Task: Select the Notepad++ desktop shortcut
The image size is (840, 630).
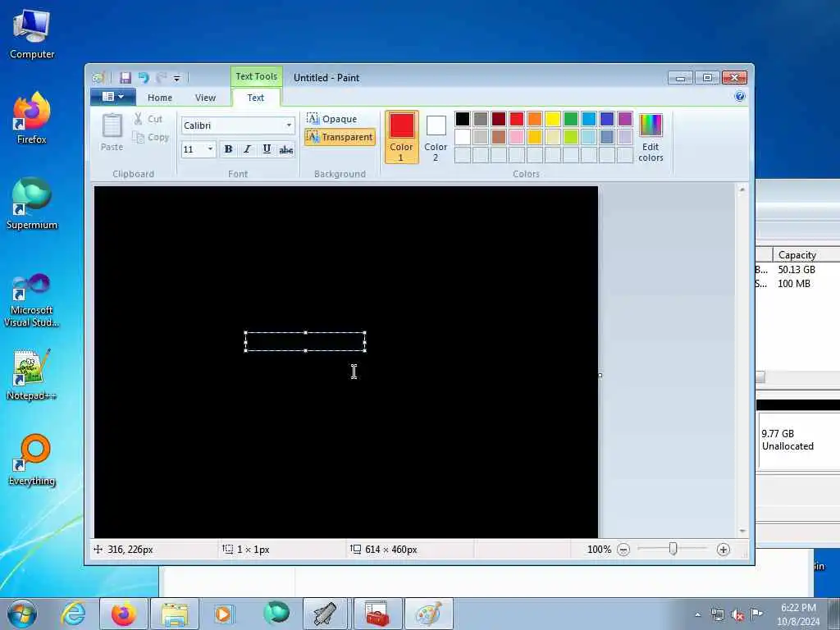Action: tap(32, 375)
